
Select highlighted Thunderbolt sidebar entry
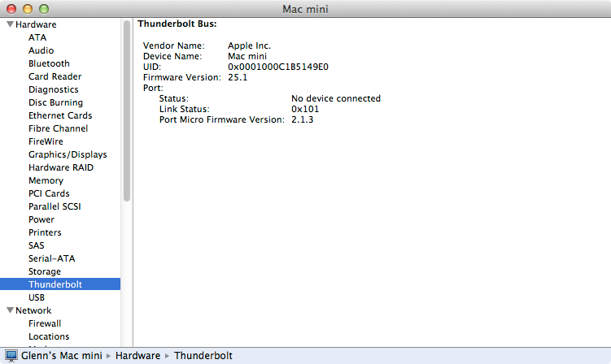[x=60, y=284]
